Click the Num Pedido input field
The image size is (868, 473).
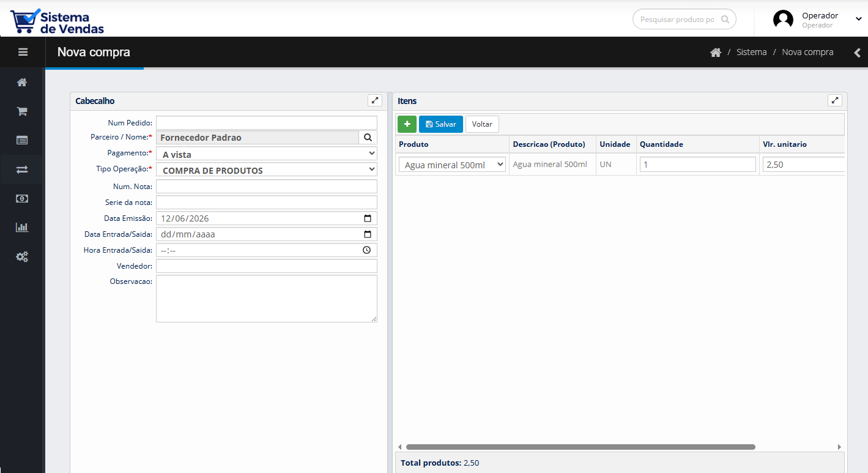click(x=267, y=122)
